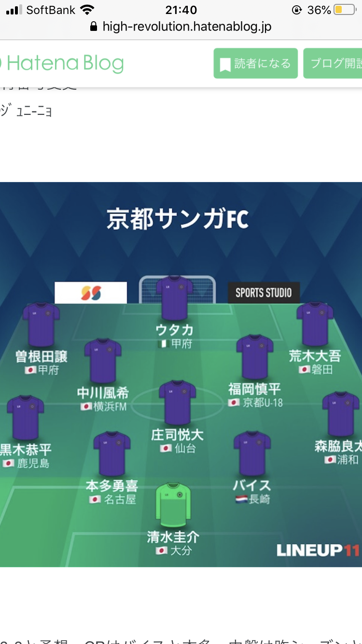Tap the 京都サンガFC lineup title

(178, 219)
